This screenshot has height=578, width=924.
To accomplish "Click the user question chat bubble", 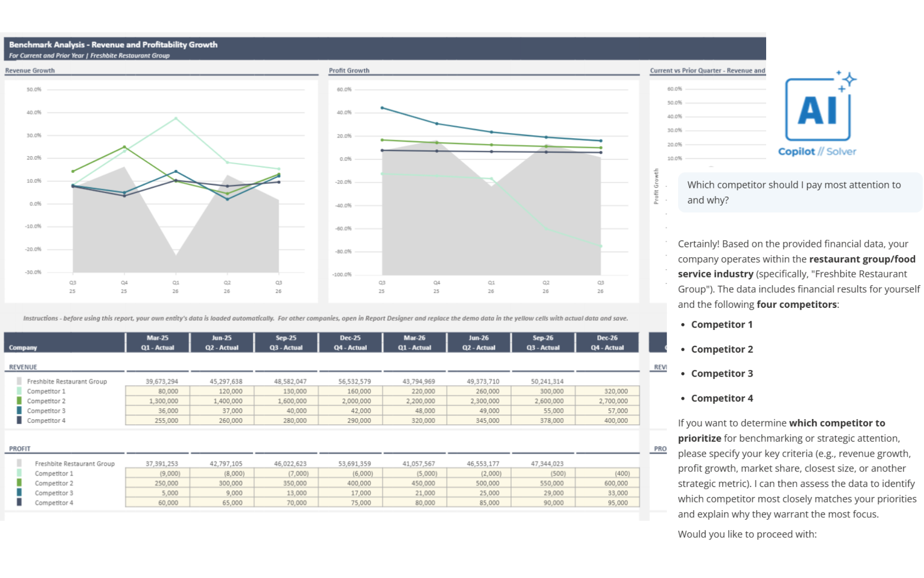I will click(799, 192).
